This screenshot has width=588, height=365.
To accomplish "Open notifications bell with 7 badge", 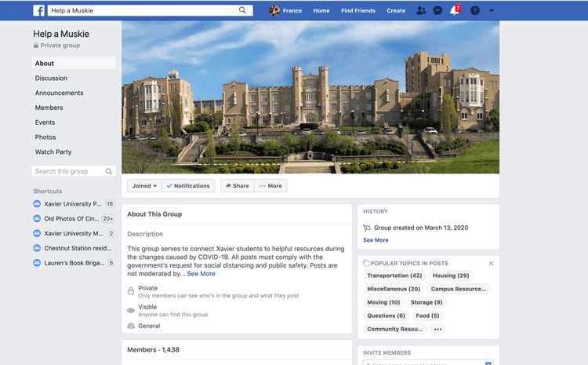I will click(x=455, y=10).
